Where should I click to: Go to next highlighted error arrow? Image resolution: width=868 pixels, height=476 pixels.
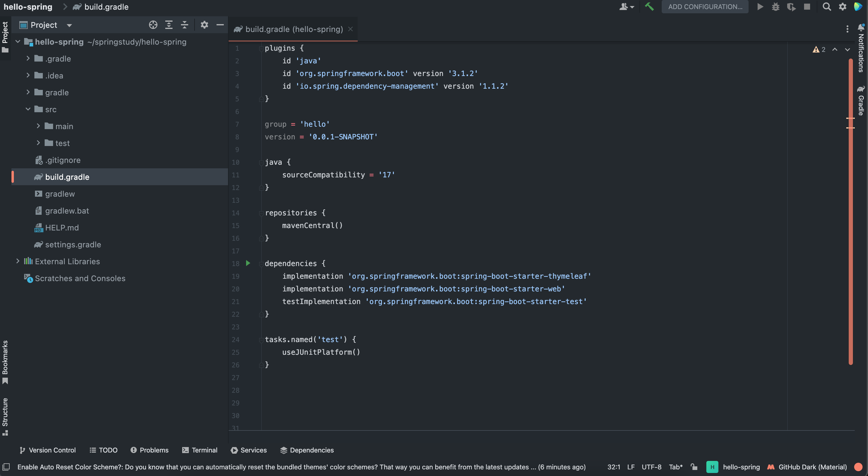[x=847, y=49]
